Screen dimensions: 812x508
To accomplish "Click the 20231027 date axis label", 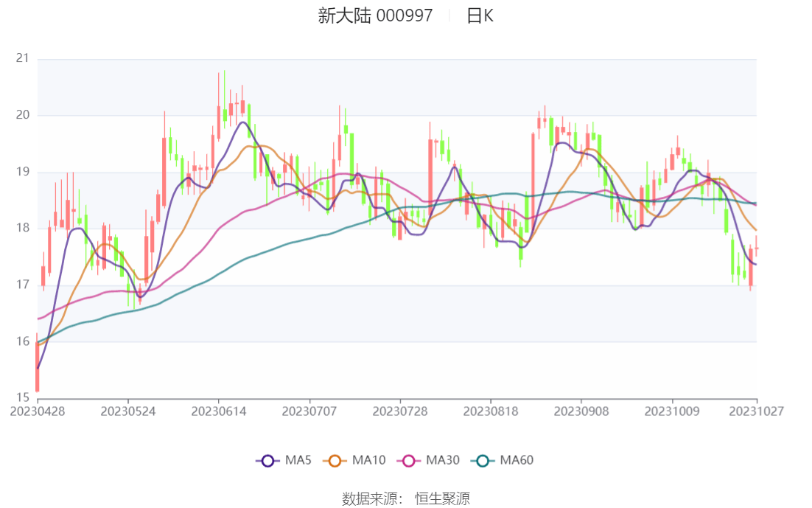I will 756,411.
